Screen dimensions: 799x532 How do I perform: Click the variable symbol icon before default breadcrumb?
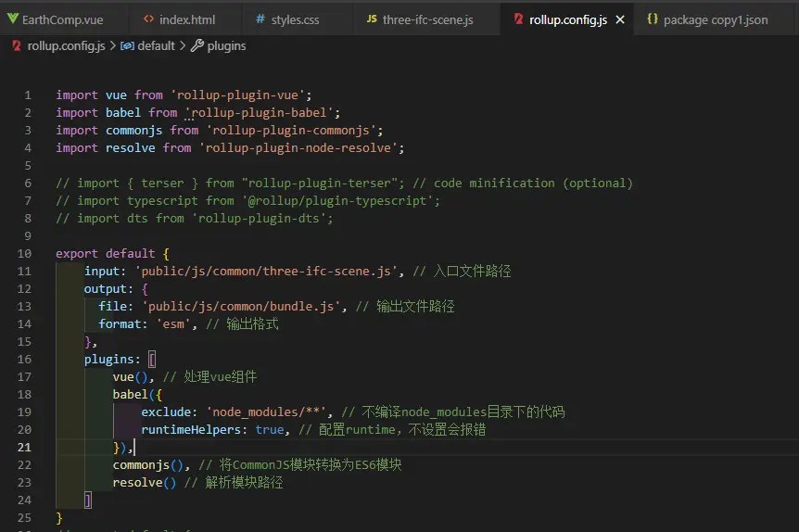[127, 45]
